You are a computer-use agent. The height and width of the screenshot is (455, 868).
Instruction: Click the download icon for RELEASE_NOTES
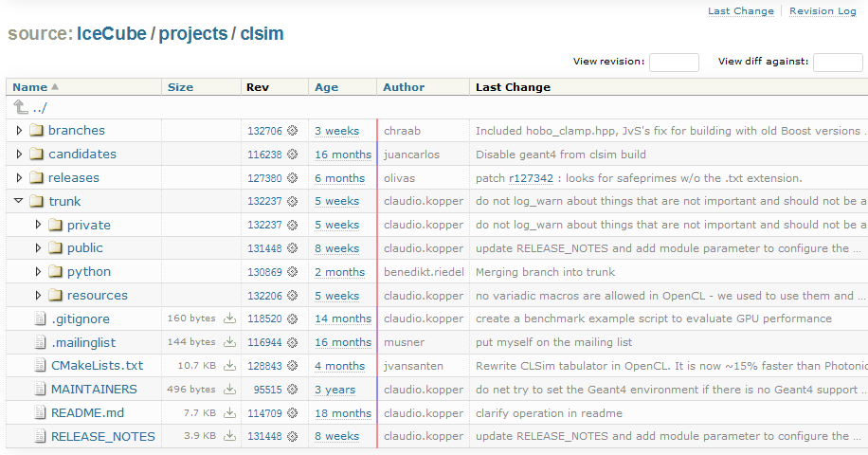[x=228, y=437]
